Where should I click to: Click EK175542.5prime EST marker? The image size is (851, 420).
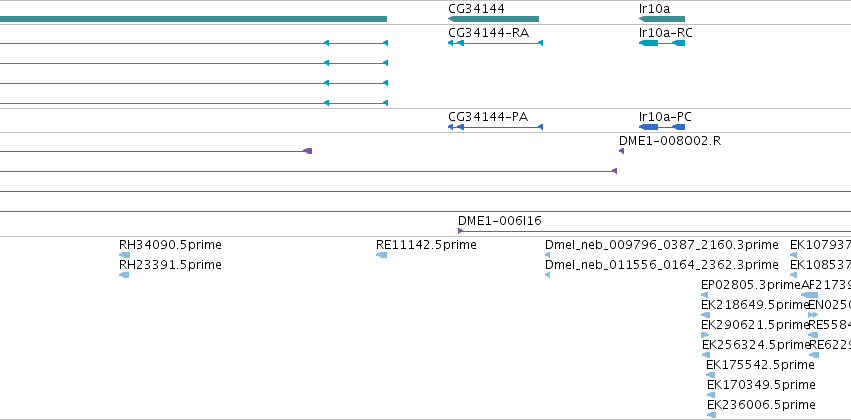pos(710,375)
